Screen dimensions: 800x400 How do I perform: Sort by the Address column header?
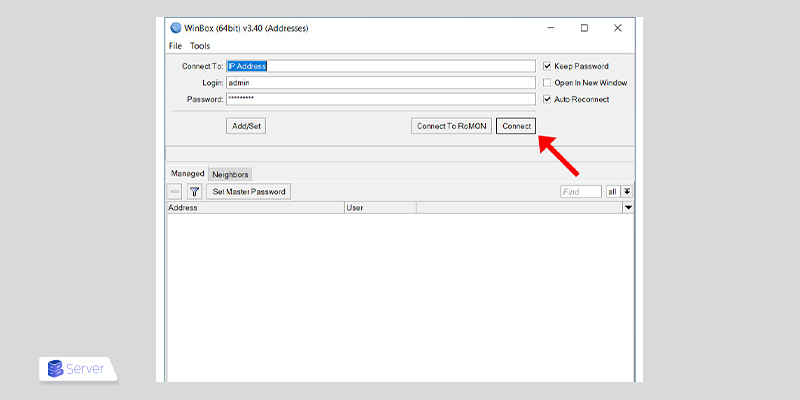coord(256,208)
